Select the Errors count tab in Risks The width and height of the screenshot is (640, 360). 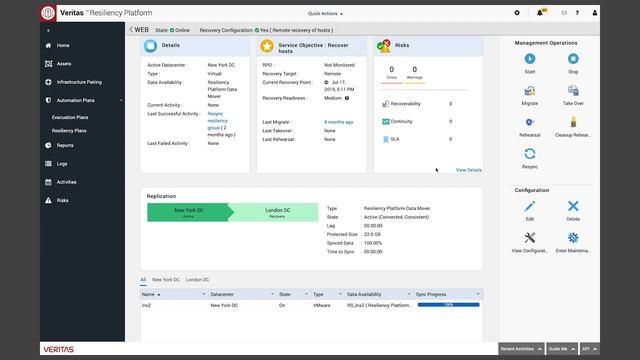point(391,73)
